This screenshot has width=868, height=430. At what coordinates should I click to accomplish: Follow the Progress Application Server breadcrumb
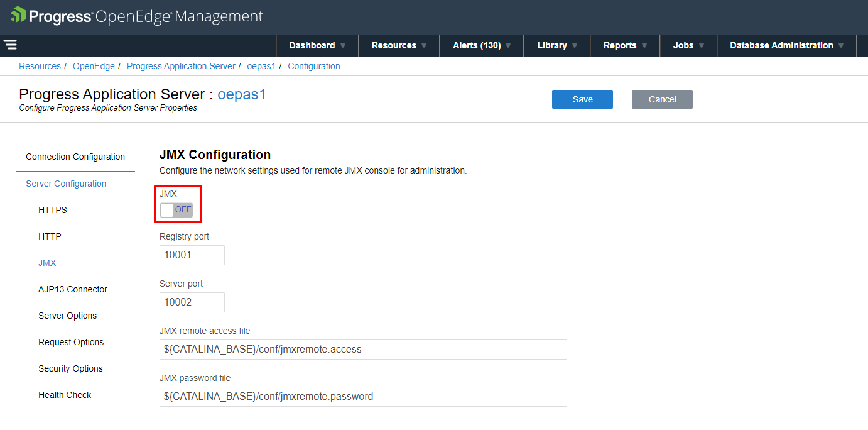tap(181, 66)
